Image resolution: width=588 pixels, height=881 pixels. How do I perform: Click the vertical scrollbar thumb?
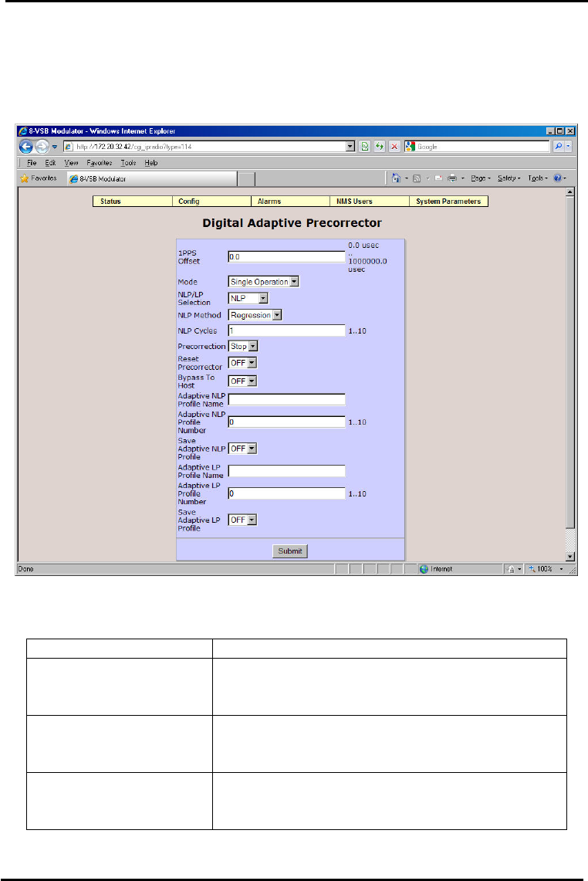[x=570, y=362]
